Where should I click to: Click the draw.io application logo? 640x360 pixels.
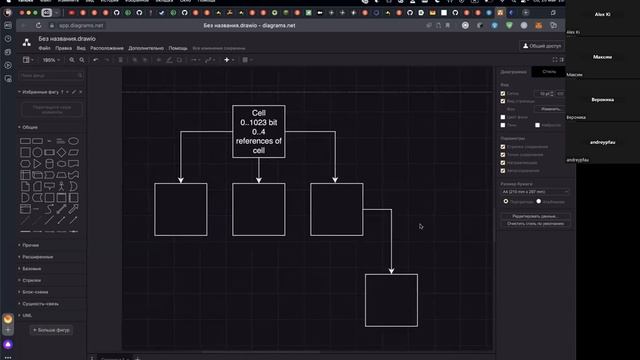tap(27, 42)
